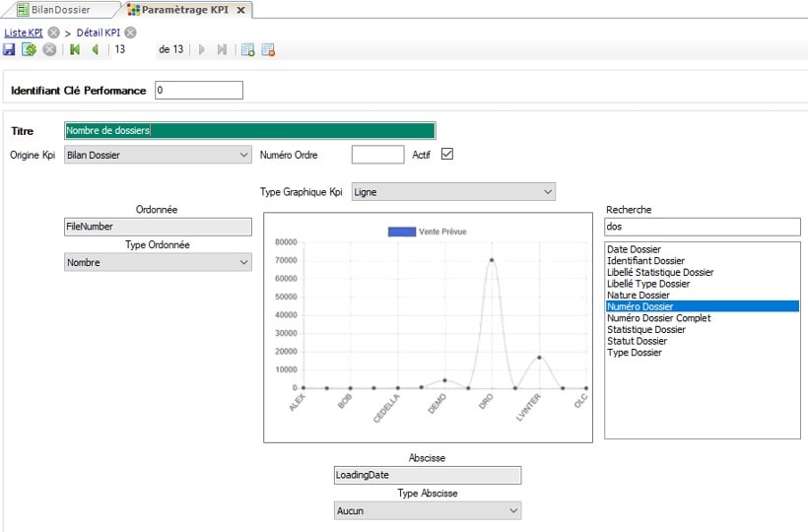This screenshot has height=532, width=808.
Task: Click the delete record table icon
Action: [268, 50]
